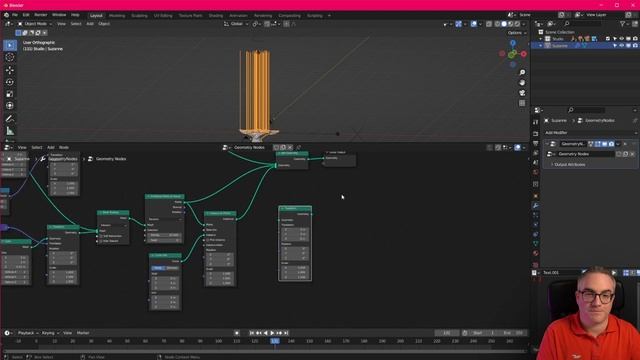
Task: Open node editor Node menu
Action: [64, 148]
